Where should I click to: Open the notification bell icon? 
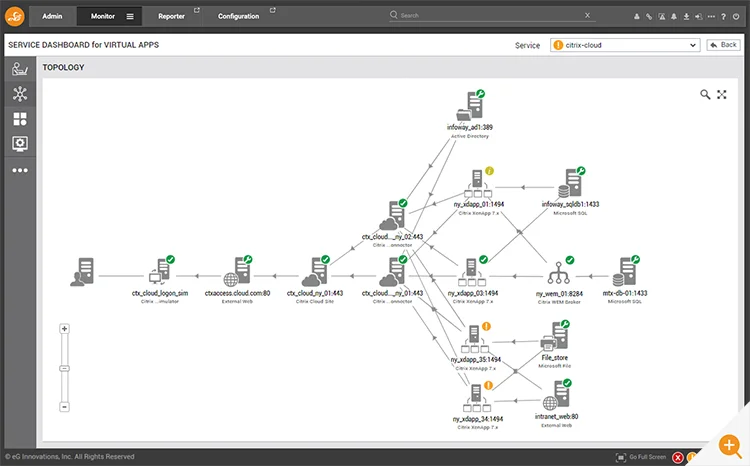click(x=674, y=17)
